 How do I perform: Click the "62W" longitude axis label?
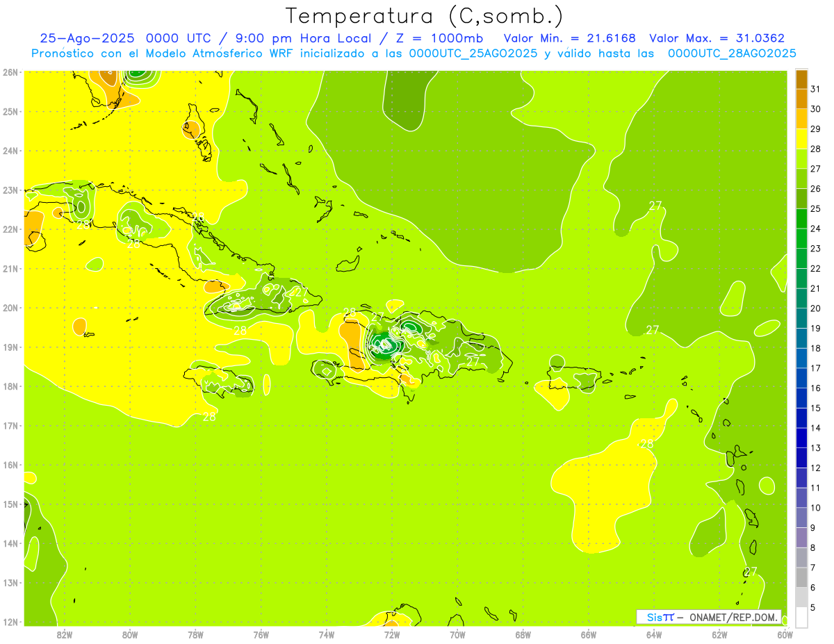719,634
